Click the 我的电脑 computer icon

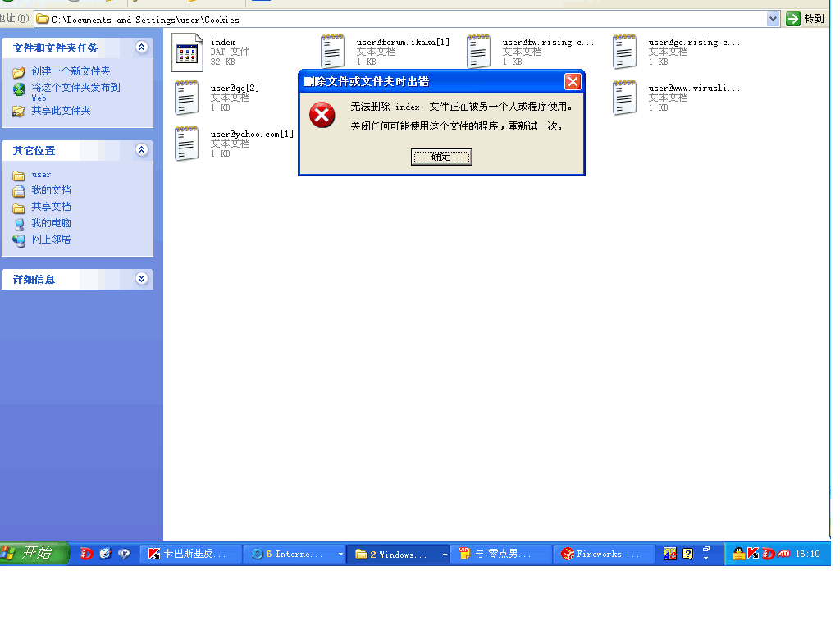pyautogui.click(x=20, y=224)
